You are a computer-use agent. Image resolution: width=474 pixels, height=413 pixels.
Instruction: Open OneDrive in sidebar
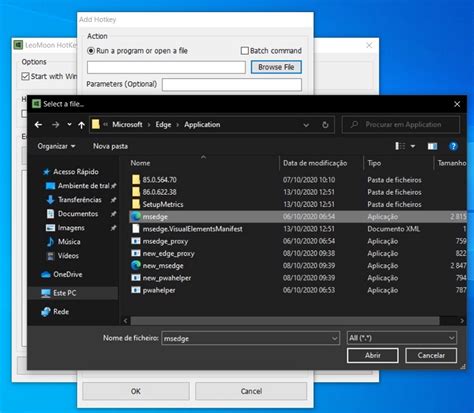[68, 274]
